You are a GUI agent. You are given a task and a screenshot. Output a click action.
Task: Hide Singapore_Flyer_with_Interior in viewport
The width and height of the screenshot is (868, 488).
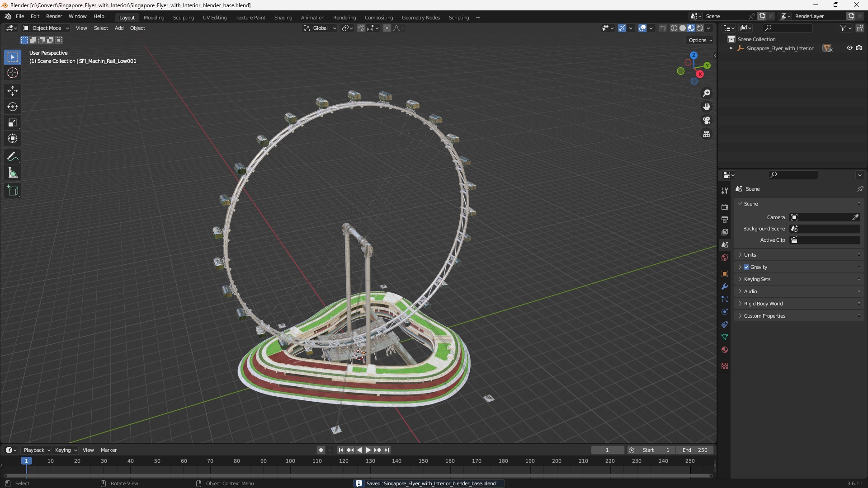click(849, 48)
